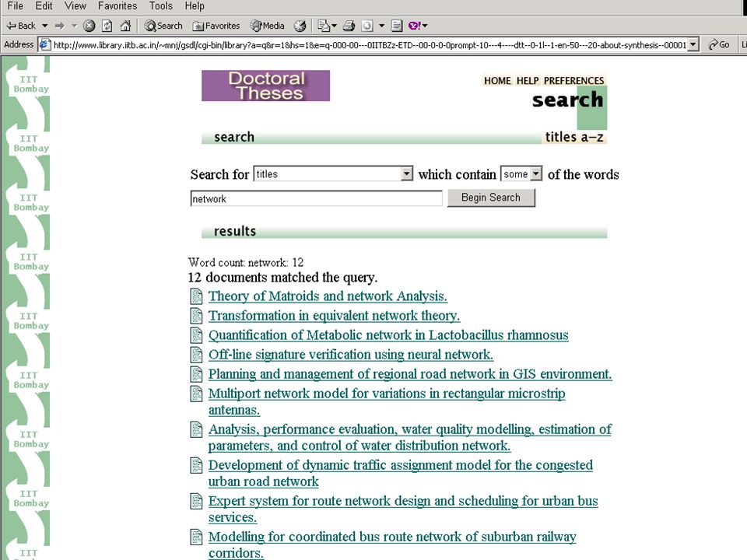
Task: Open the Yahoo toolbar icon
Action: [x=415, y=26]
